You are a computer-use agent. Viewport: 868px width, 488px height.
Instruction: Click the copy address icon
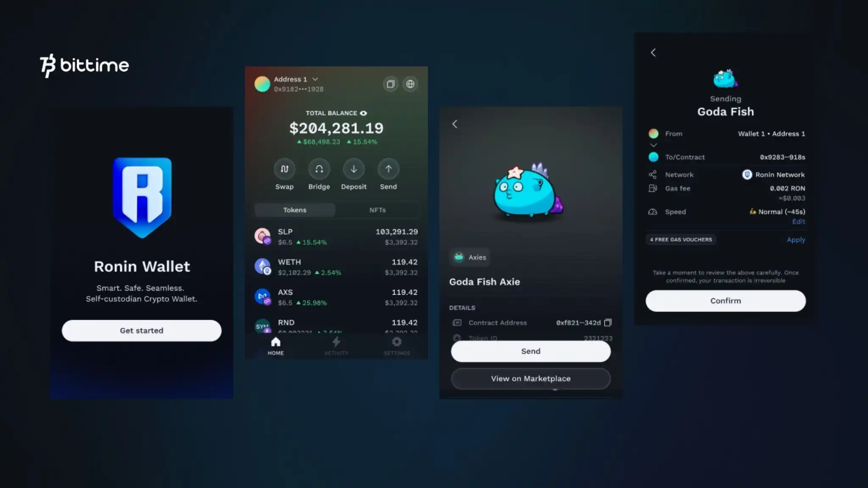point(390,84)
